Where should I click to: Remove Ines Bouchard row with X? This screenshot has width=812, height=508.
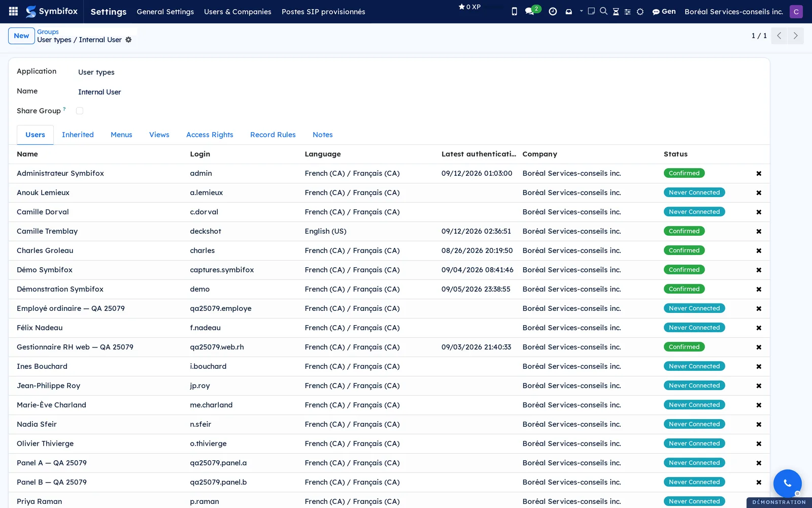click(x=759, y=366)
